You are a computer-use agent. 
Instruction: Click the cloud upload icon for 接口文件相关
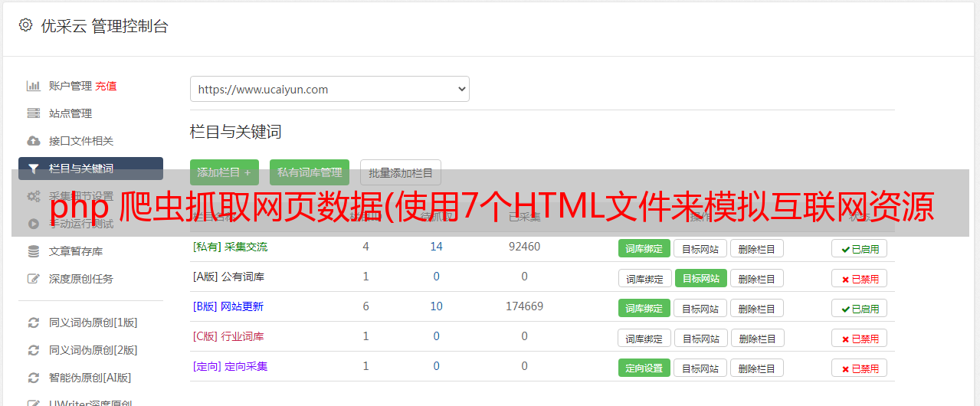[33, 141]
